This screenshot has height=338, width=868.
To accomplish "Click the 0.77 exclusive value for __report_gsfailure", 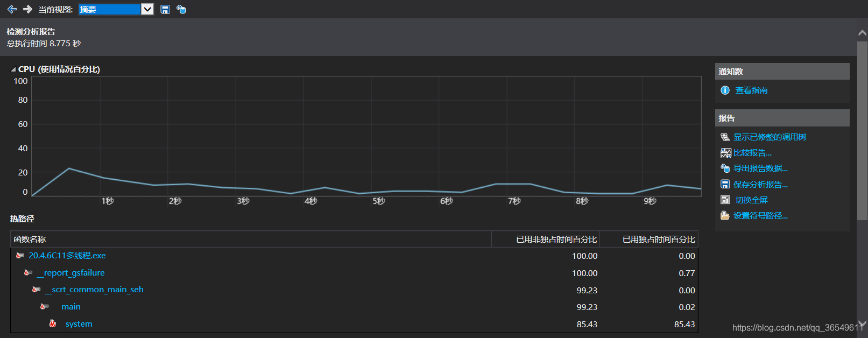I will click(687, 273).
